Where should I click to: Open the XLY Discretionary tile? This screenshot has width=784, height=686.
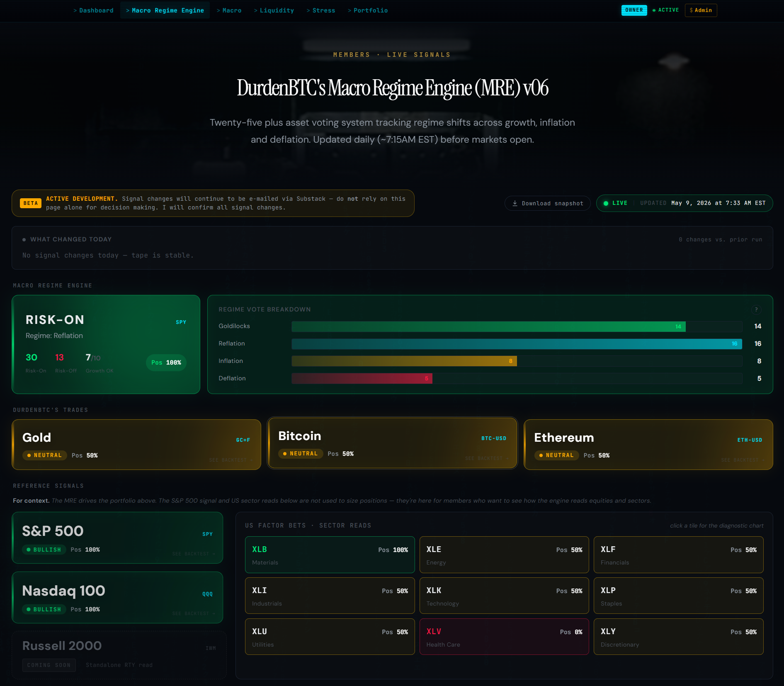[x=678, y=637]
